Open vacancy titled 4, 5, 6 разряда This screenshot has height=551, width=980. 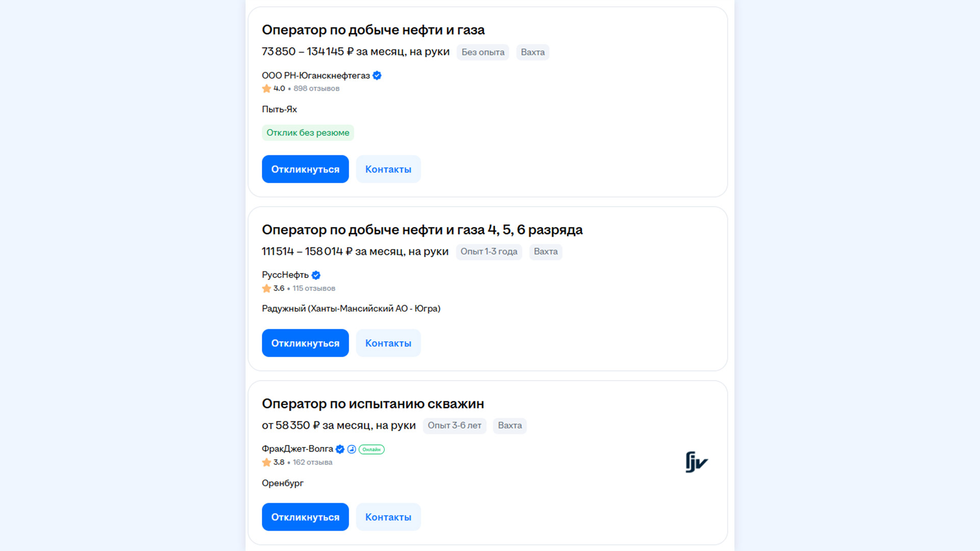[x=422, y=230]
